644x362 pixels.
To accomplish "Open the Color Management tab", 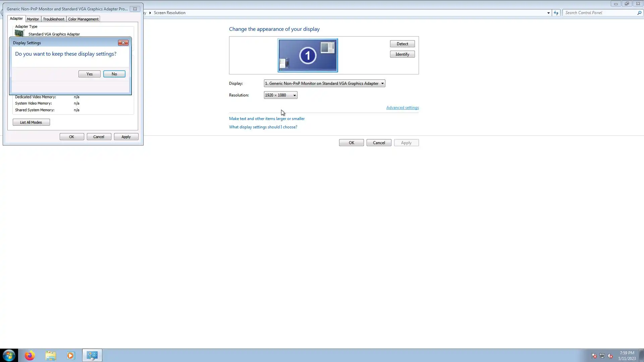I will [83, 19].
